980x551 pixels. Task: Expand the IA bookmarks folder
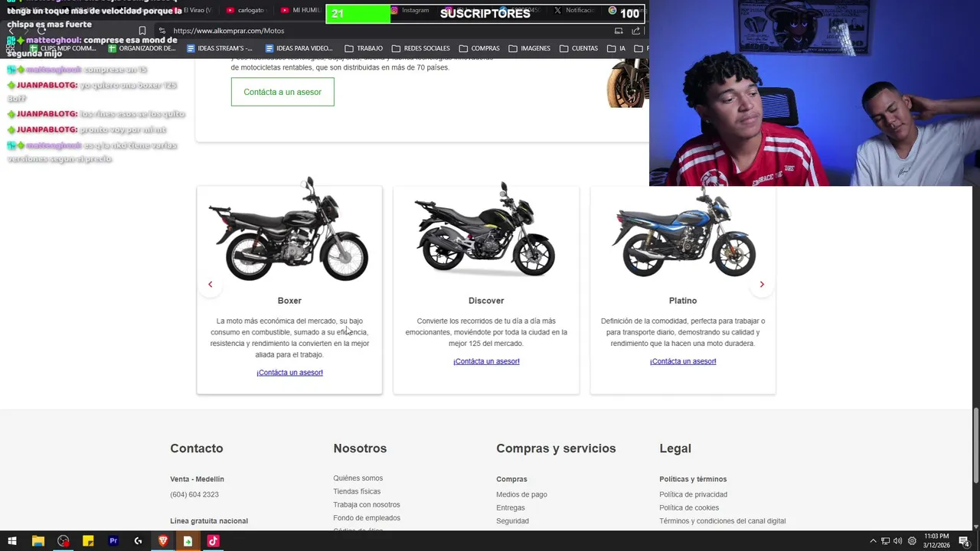pyautogui.click(x=616, y=48)
